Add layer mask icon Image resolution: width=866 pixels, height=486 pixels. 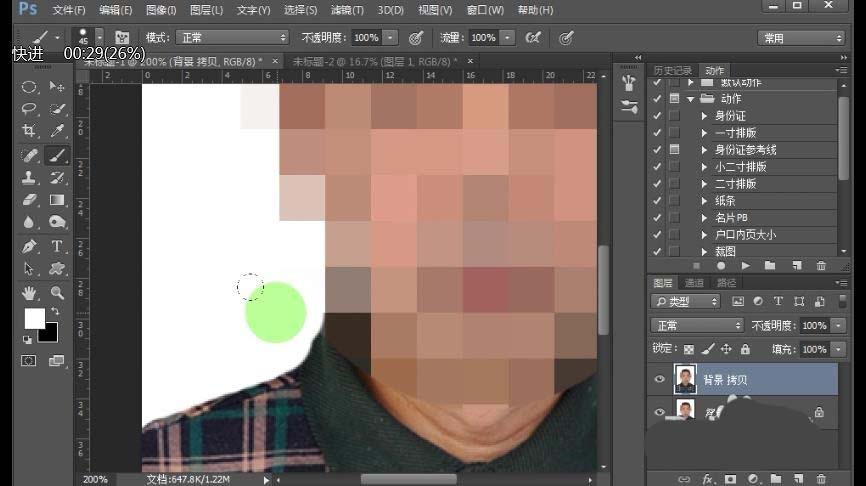pyautogui.click(x=730, y=479)
